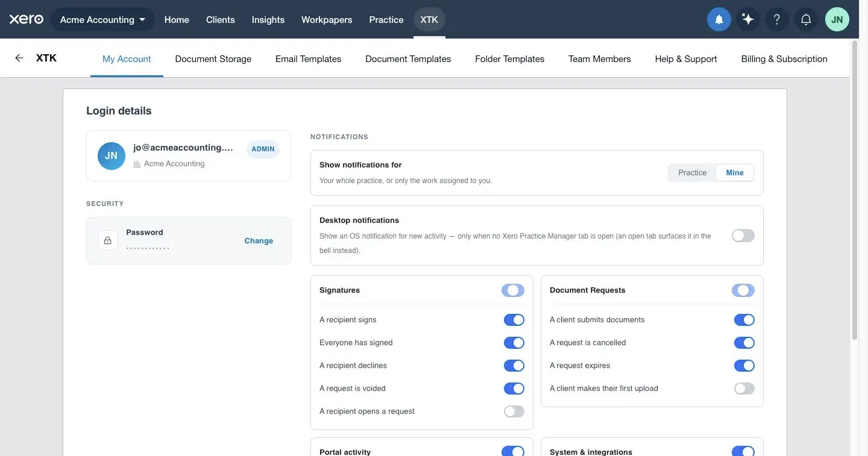Enable A recipient opens a request
Viewport: 868px width, 456px height.
pos(514,411)
